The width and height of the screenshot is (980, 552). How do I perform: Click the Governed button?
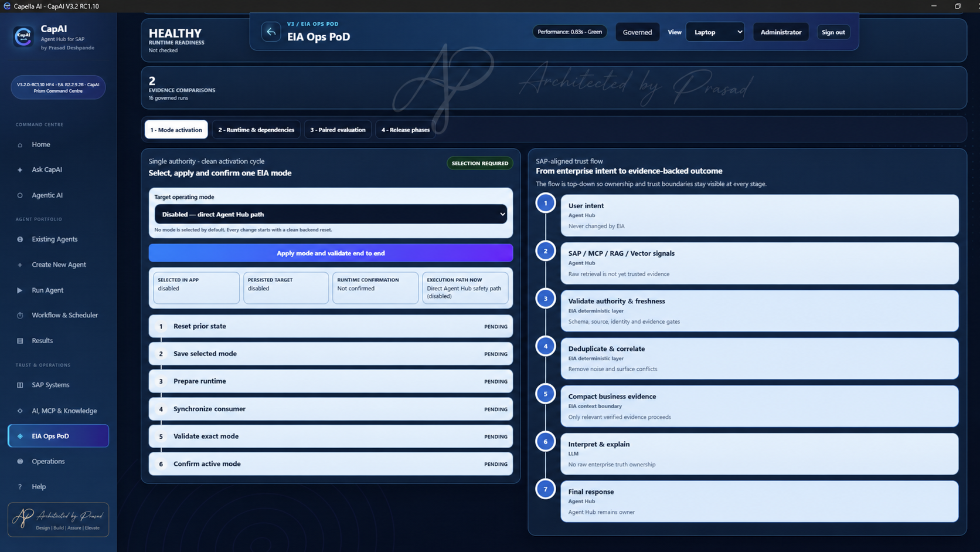point(637,32)
